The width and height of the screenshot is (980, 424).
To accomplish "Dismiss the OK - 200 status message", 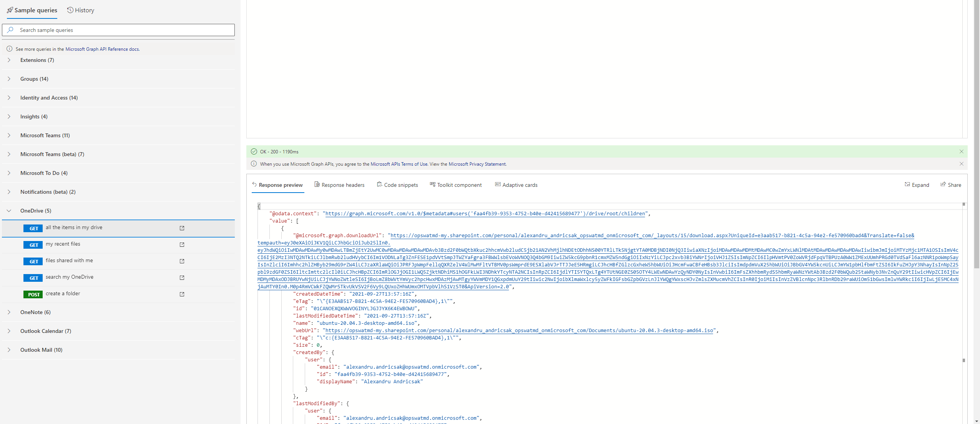I will pos(961,151).
